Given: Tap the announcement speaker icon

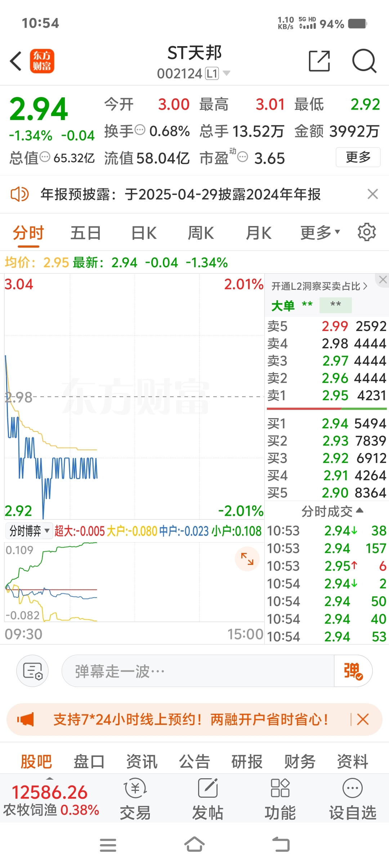Looking at the screenshot, I should (19, 194).
